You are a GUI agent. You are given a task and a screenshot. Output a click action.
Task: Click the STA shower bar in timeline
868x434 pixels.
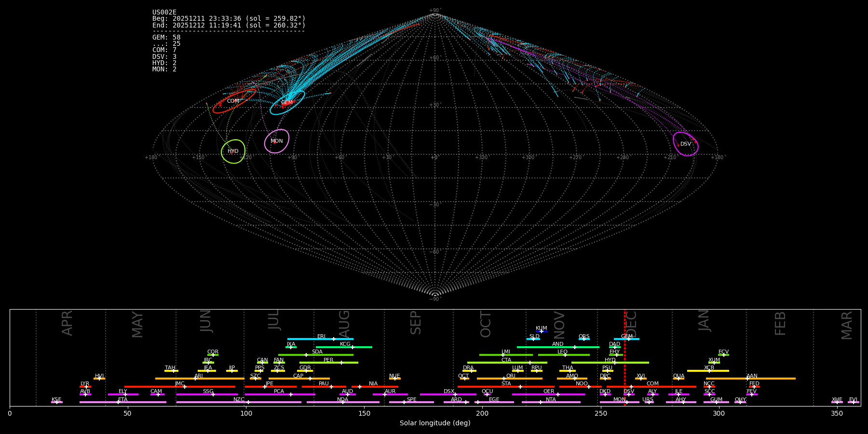click(506, 387)
